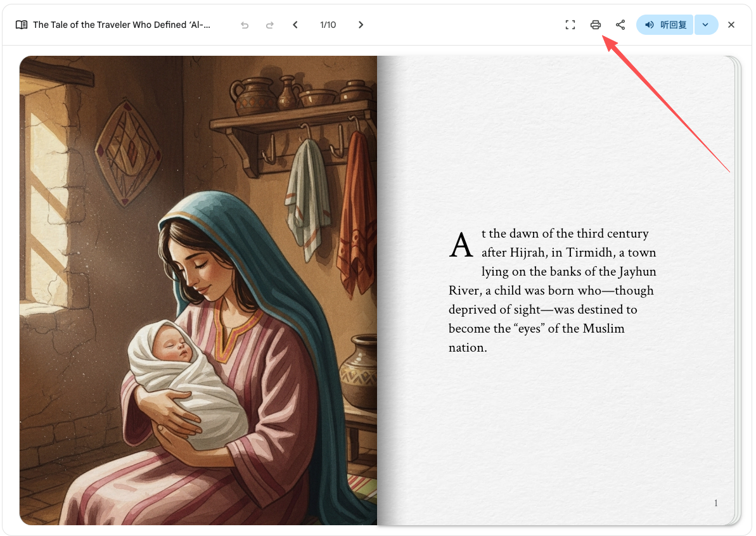This screenshot has width=756, height=536.
Task: Share the storybook
Action: coord(620,25)
